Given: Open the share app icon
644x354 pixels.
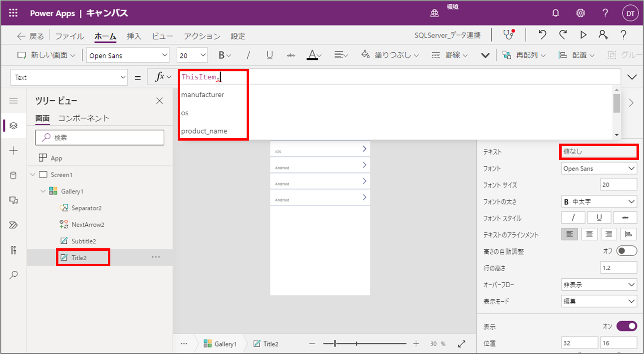Looking at the screenshot, I should click(x=603, y=35).
